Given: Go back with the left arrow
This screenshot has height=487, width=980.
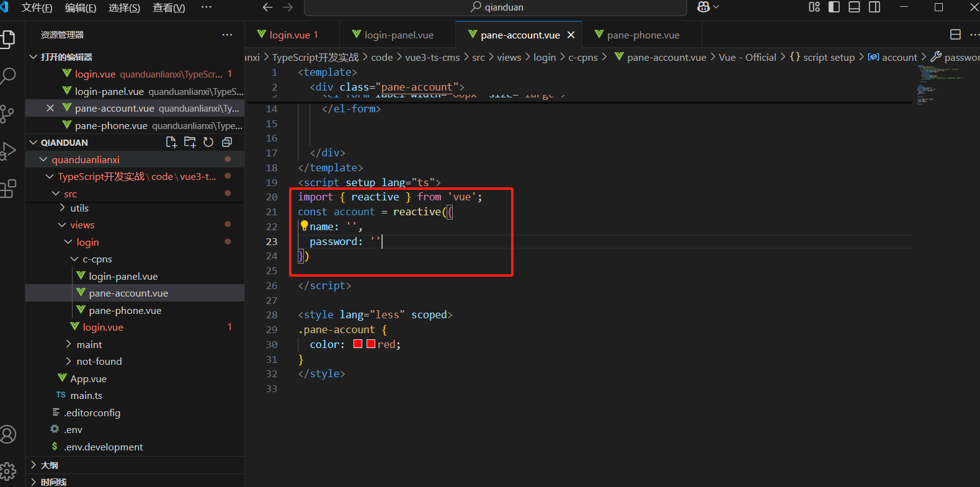Looking at the screenshot, I should point(267,7).
